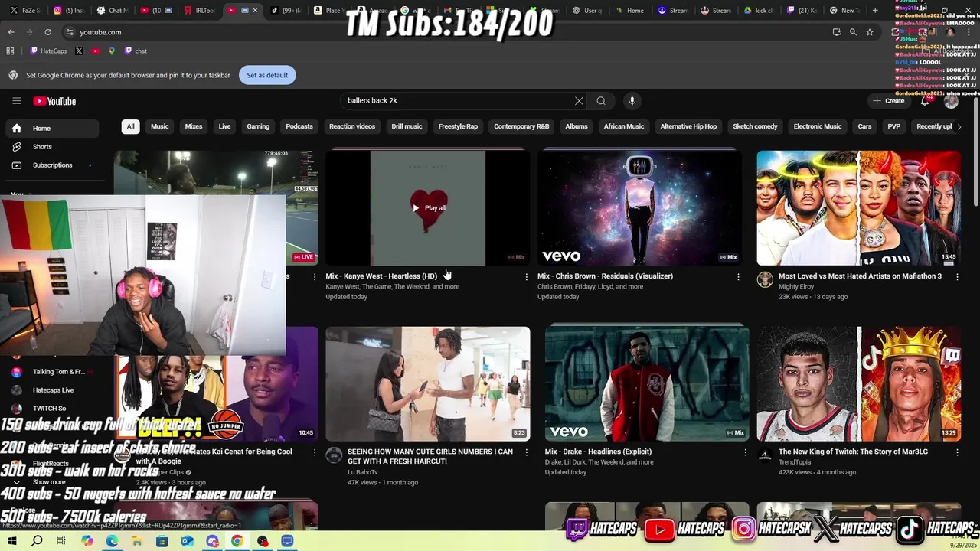Reload the page in Chrome
The height and width of the screenshot is (551, 980).
[47, 32]
